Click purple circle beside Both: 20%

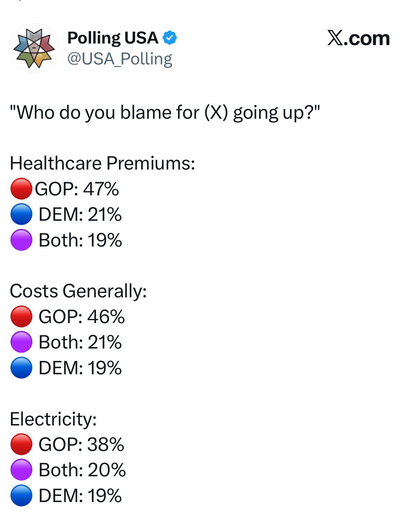[x=21, y=470]
